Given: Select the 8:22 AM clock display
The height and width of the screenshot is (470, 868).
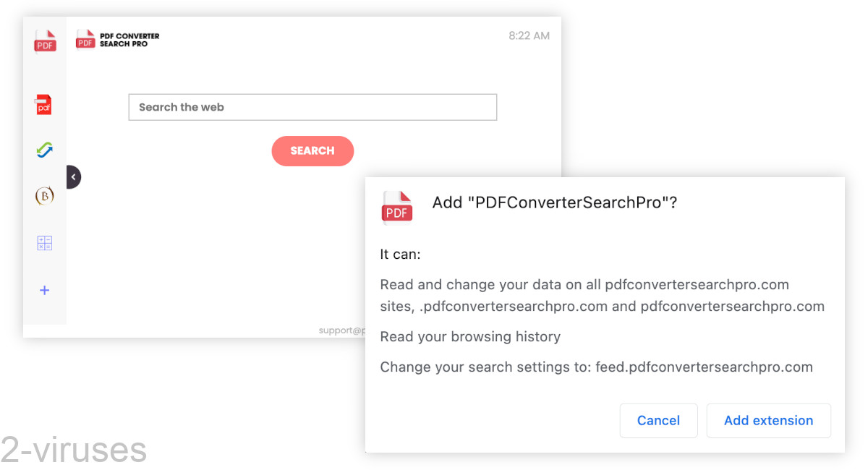Looking at the screenshot, I should (529, 35).
